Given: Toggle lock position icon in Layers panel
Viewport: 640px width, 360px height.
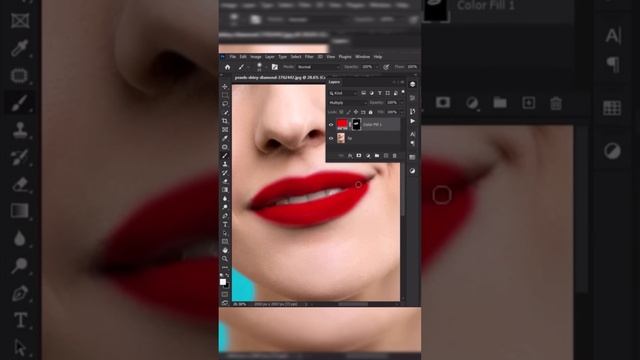Looking at the screenshot, I should coord(356,112).
